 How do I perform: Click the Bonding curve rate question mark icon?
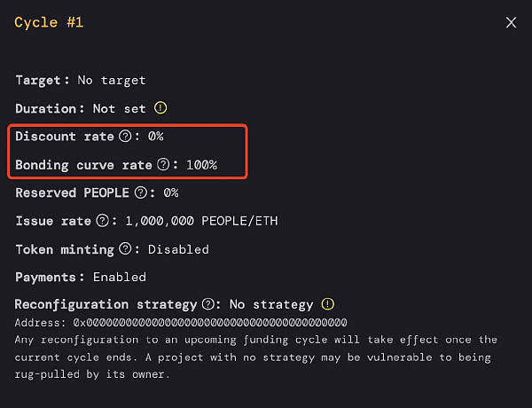click(163, 165)
